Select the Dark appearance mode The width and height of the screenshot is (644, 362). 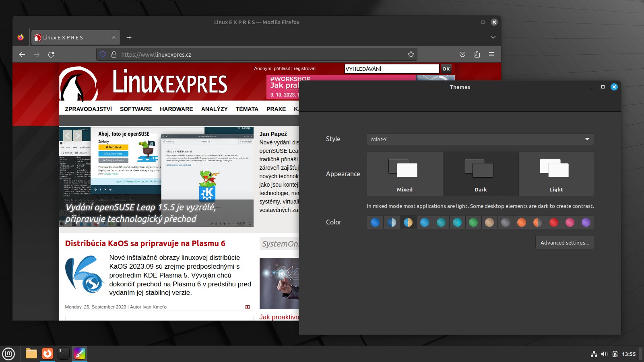point(481,174)
